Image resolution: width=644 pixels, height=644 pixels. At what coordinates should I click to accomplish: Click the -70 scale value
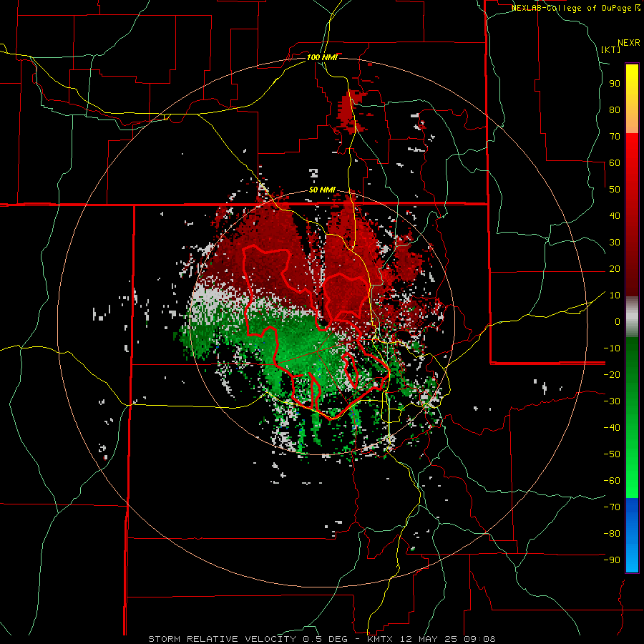[x=612, y=507]
